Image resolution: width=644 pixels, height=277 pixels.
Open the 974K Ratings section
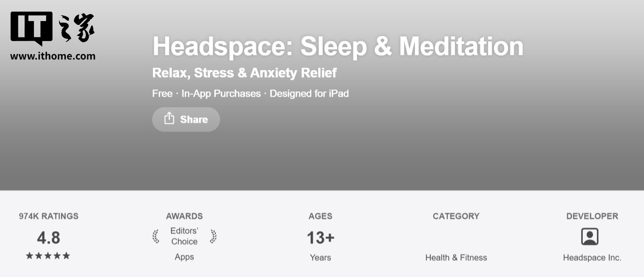(48, 216)
